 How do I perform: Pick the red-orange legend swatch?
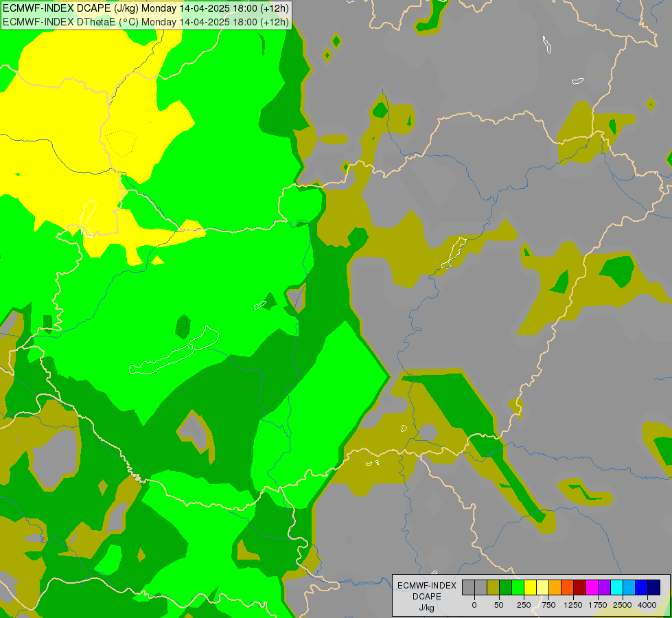click(568, 587)
